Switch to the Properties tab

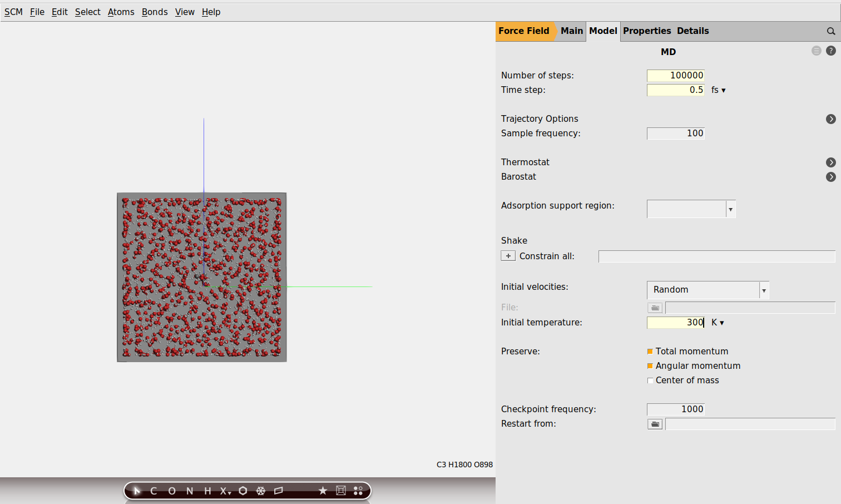point(647,31)
